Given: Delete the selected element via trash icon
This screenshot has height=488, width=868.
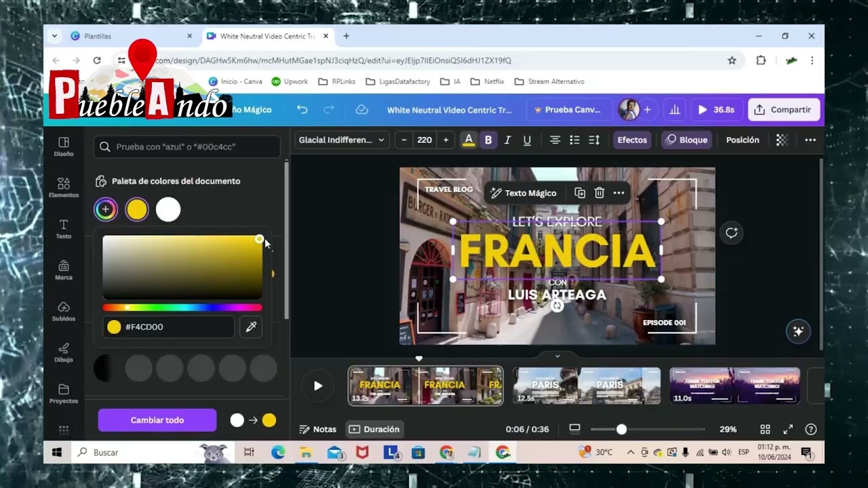Looking at the screenshot, I should pos(599,193).
